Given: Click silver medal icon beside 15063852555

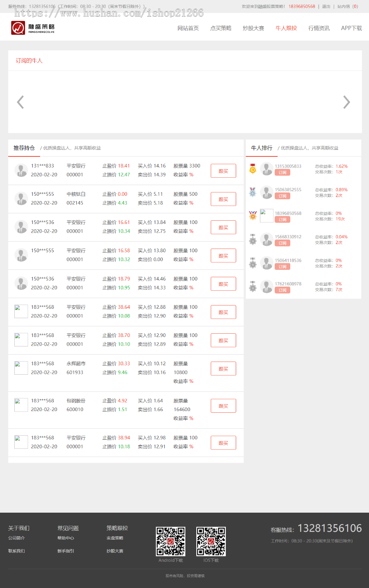Looking at the screenshot, I should pyautogui.click(x=253, y=192).
